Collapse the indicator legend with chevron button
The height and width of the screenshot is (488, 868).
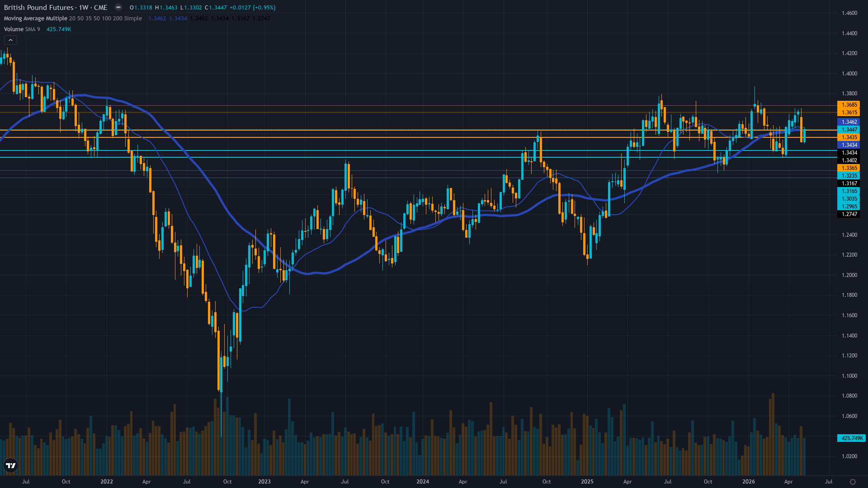10,40
